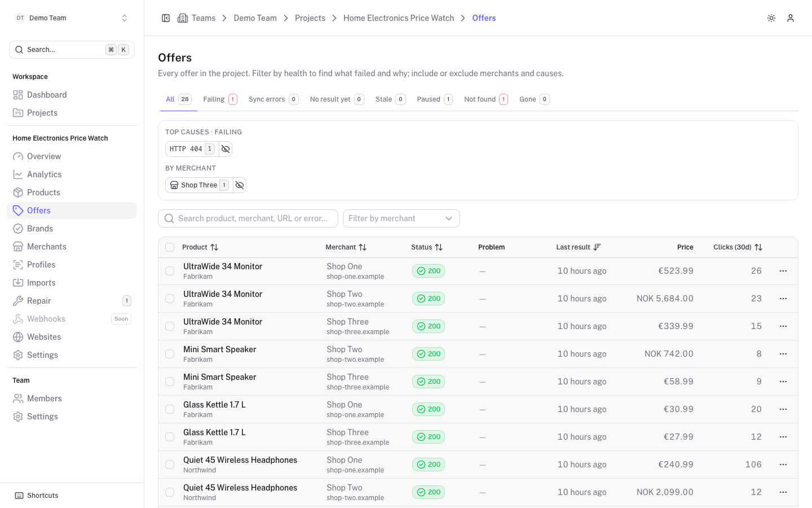The height and width of the screenshot is (508, 812).
Task: Click the Shop Three merchant chip
Action: point(199,185)
